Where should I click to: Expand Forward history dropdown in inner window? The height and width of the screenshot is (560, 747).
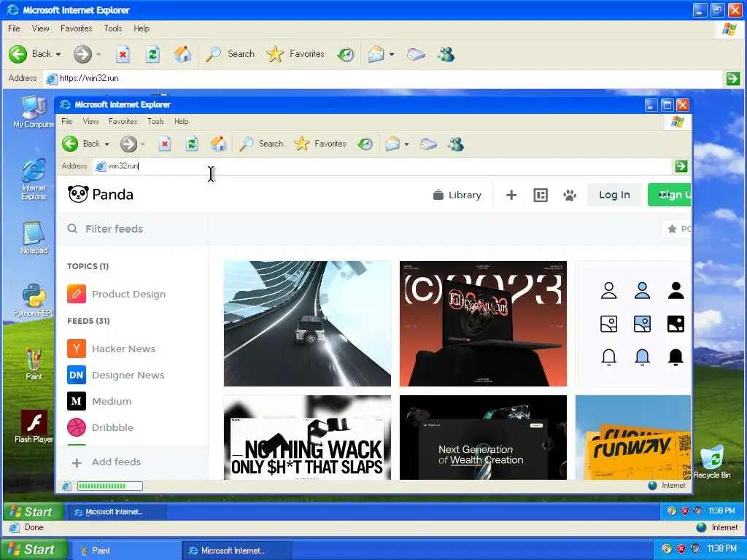142,144
